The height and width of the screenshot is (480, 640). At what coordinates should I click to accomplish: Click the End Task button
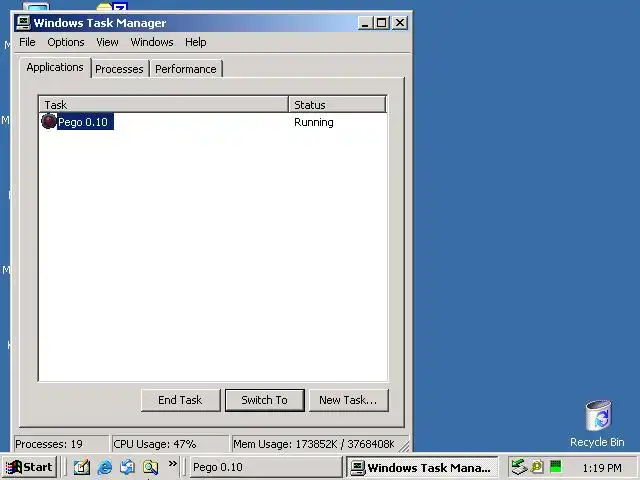tap(180, 400)
